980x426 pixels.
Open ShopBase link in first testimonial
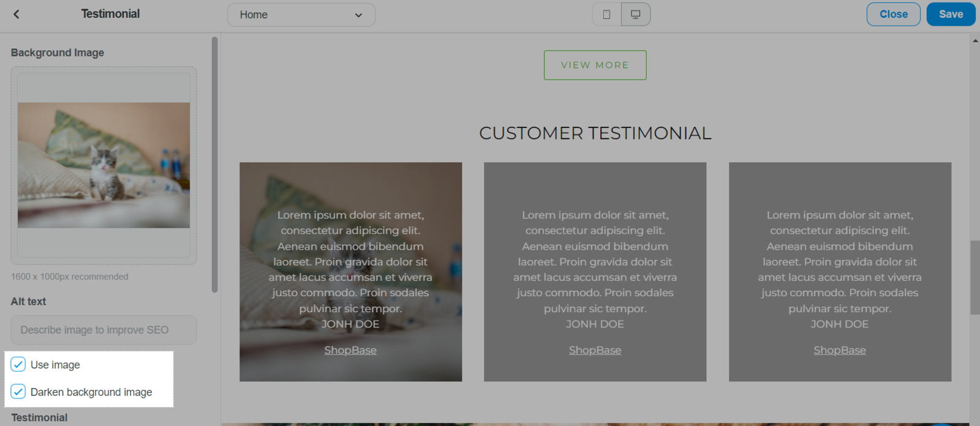tap(350, 350)
